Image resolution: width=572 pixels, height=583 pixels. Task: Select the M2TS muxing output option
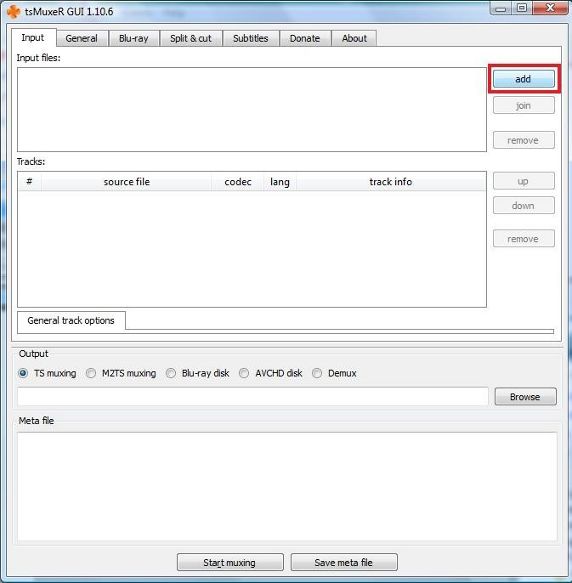(91, 373)
